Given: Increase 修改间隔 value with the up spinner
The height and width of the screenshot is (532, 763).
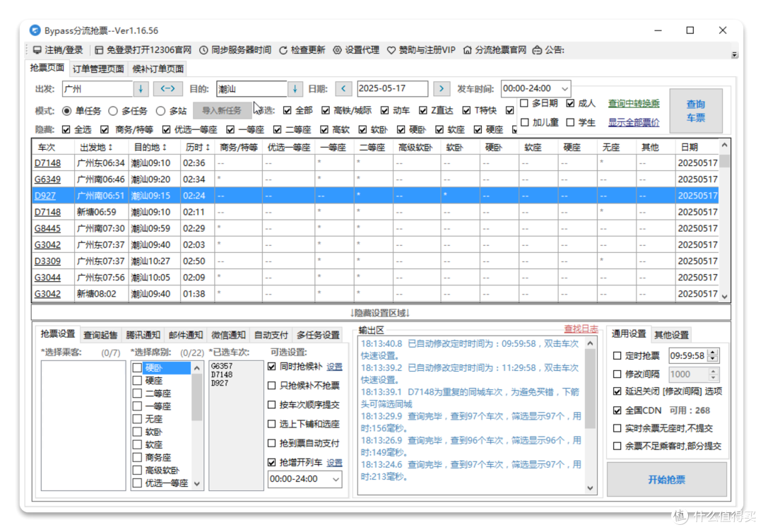Looking at the screenshot, I should (x=713, y=371).
